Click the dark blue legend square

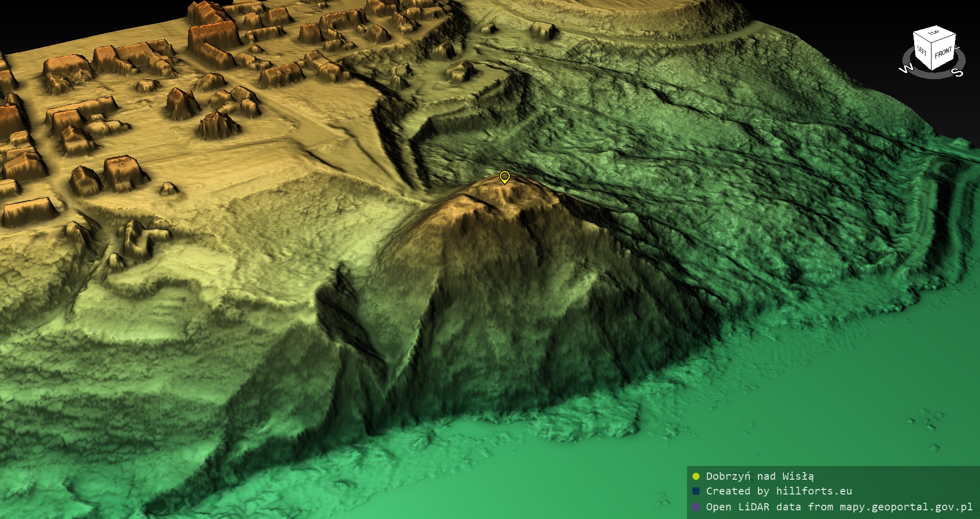[x=696, y=491]
